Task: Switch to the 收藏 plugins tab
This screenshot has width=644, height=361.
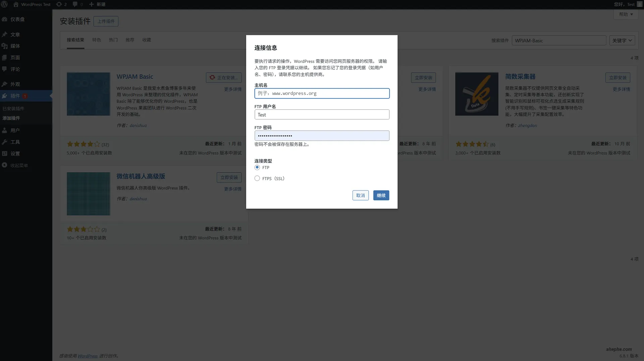Action: click(146, 40)
